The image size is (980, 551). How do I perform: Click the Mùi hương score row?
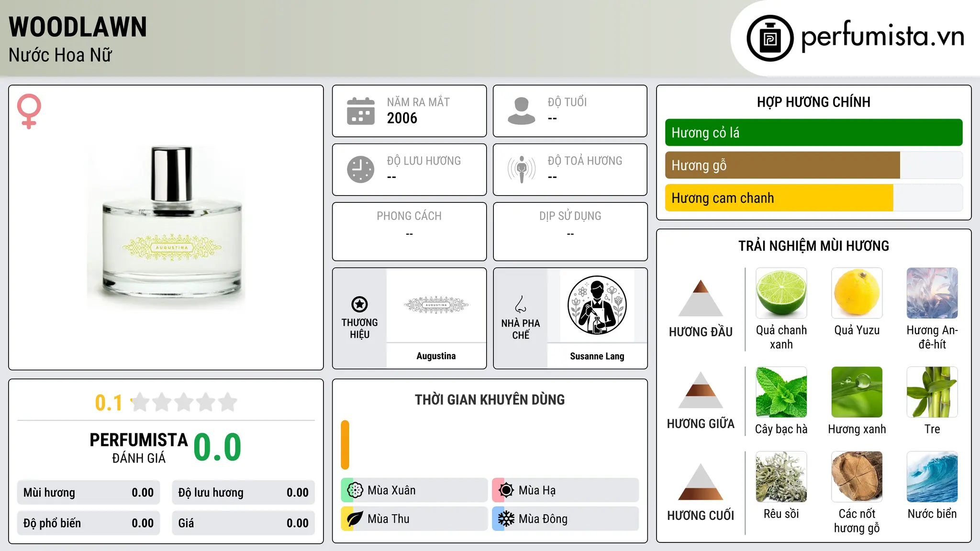pos(89,493)
